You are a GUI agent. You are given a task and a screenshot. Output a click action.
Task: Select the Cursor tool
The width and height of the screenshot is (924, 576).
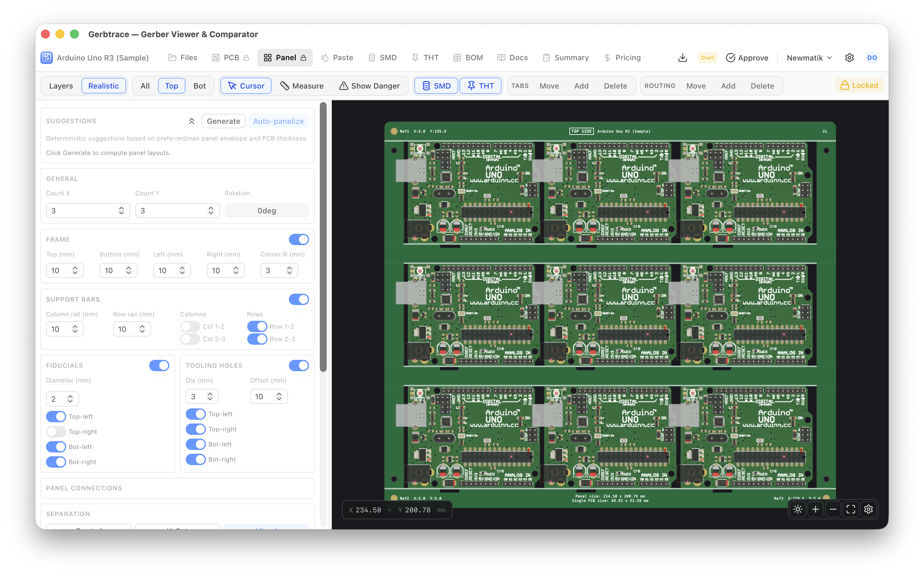[246, 86]
